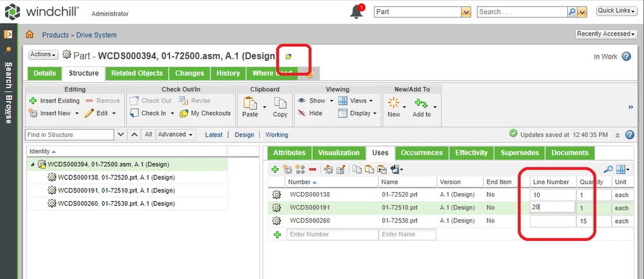Click the All button in find bar
The width and height of the screenshot is (644, 279).
tap(148, 134)
